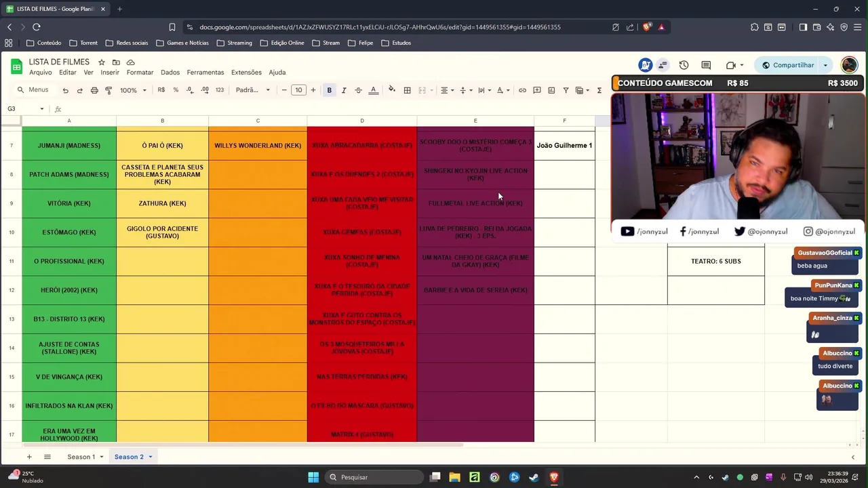Select column D header

click(362, 121)
